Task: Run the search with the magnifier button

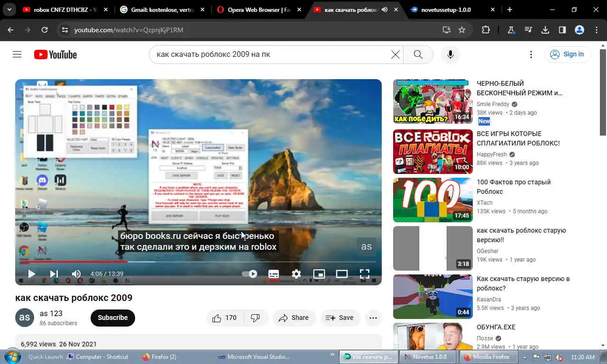Action: click(x=418, y=55)
